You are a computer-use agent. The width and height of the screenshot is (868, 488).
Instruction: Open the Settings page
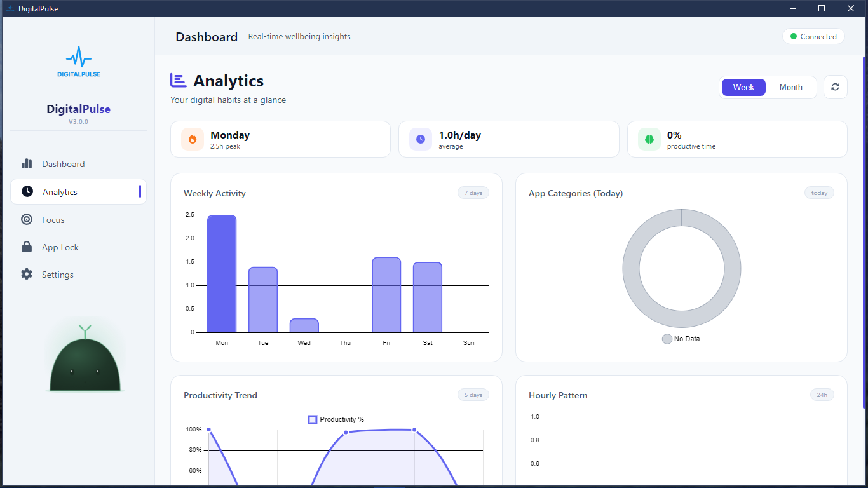coord(78,274)
